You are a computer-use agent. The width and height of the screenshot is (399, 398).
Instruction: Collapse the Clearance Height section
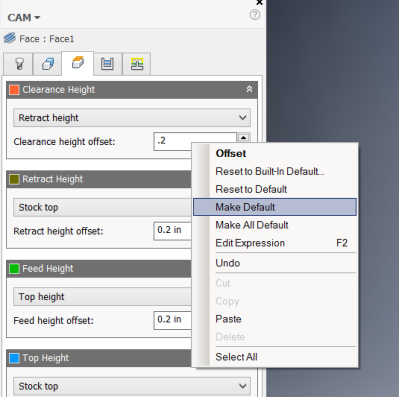pos(249,89)
